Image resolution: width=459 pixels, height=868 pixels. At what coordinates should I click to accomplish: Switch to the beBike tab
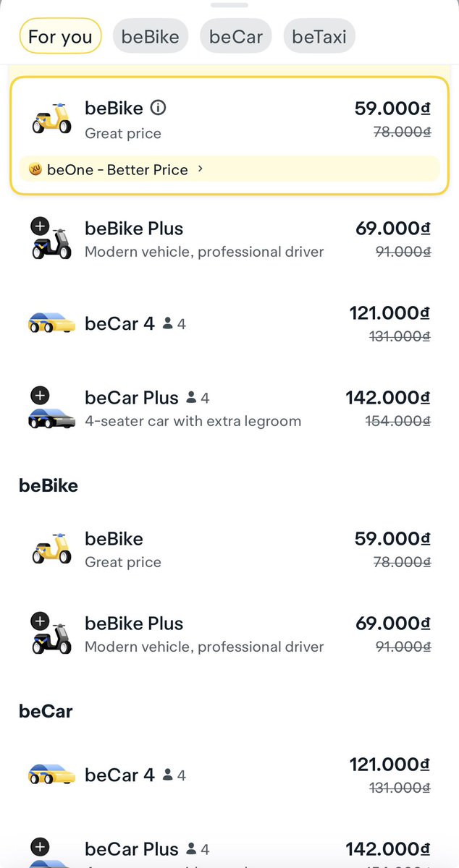coord(151,37)
